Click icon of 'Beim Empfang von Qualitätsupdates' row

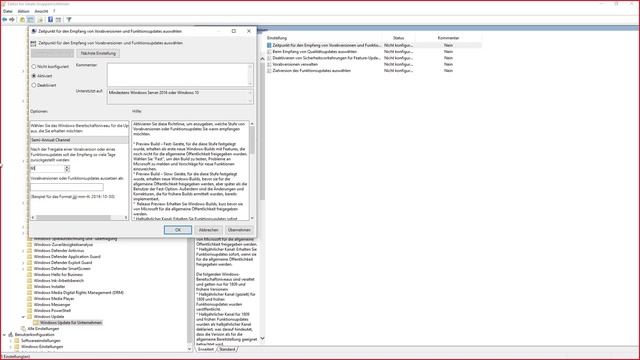(269, 52)
